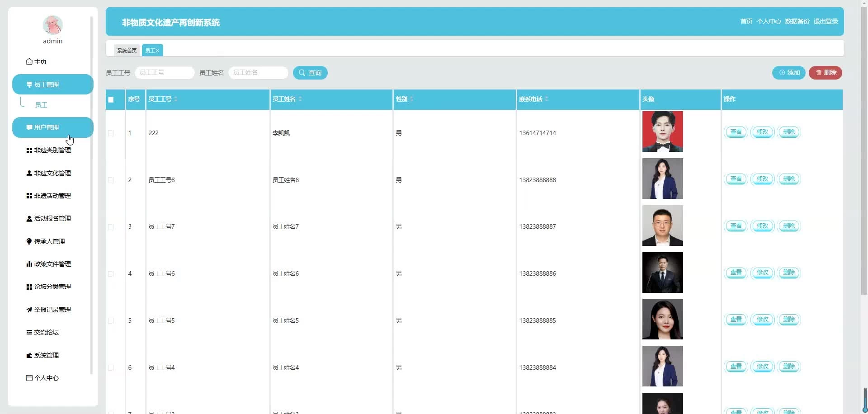This screenshot has height=414, width=868.
Task: Click the user icon beside 活动报名管理
Action: pyautogui.click(x=29, y=219)
